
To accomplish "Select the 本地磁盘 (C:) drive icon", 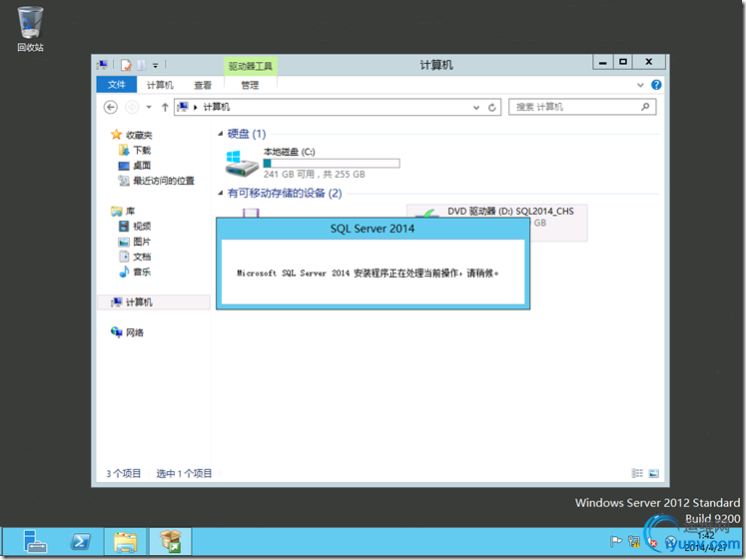I will 242,163.
